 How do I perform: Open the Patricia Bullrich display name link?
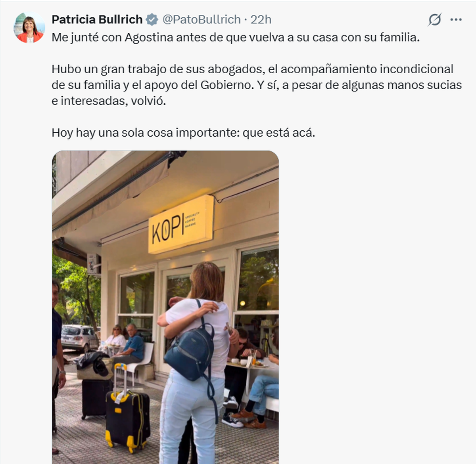click(97, 19)
